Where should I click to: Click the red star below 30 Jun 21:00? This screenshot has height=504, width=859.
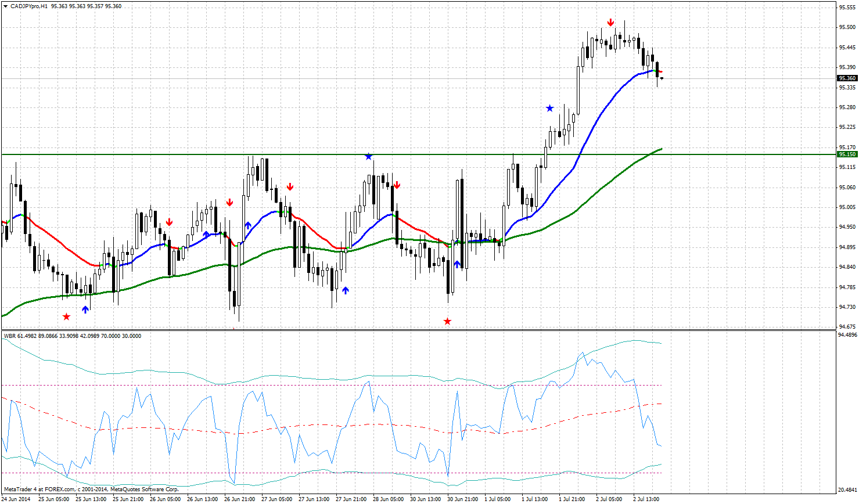click(447, 320)
